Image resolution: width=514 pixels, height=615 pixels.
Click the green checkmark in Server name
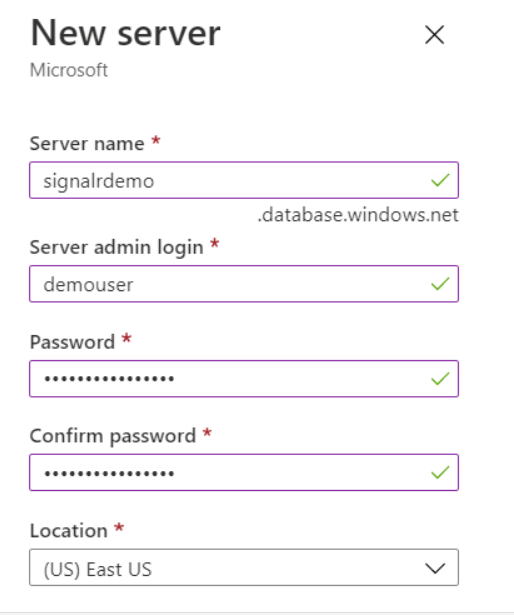tap(440, 180)
